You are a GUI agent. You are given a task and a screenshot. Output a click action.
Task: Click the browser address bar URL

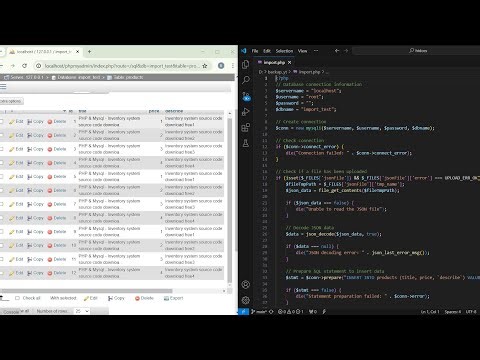click(x=122, y=66)
